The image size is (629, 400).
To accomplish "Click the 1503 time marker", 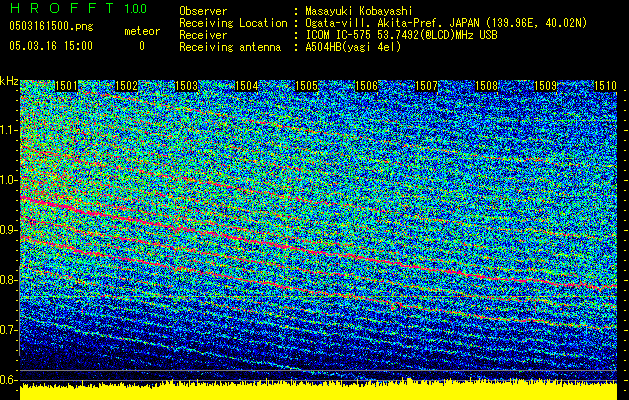I will (x=187, y=86).
